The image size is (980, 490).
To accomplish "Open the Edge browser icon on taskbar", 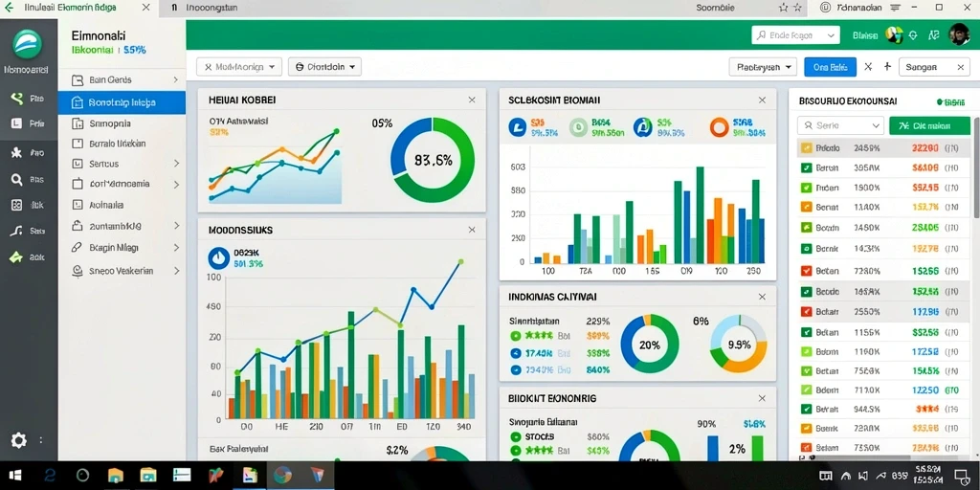I will pos(51,476).
